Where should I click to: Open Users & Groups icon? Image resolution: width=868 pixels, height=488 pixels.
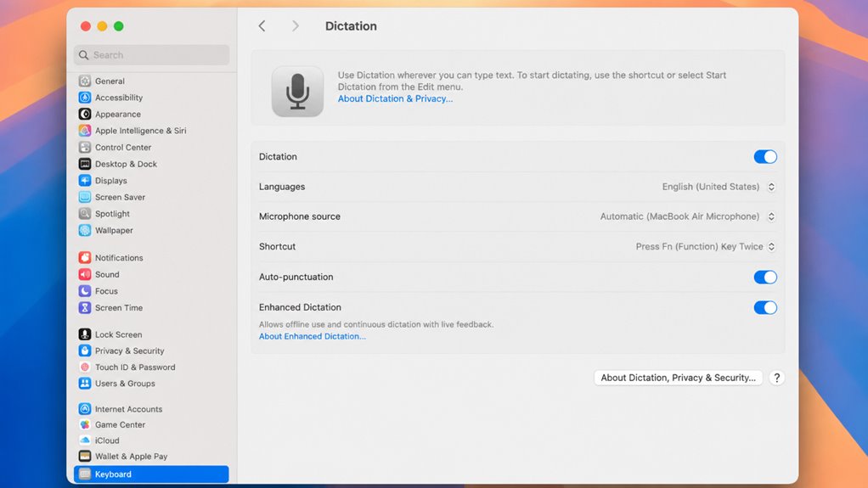pos(85,383)
